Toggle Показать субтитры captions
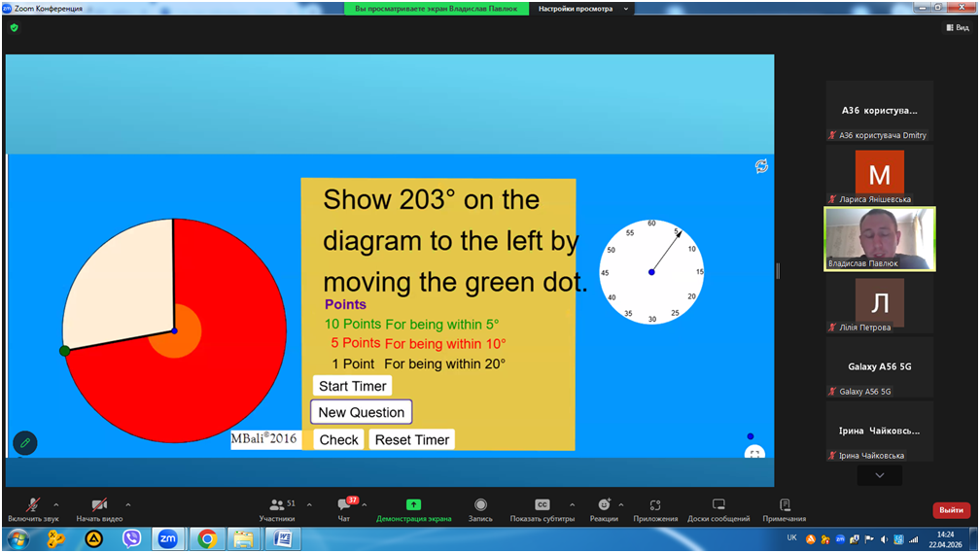The height and width of the screenshot is (553, 980). [542, 508]
